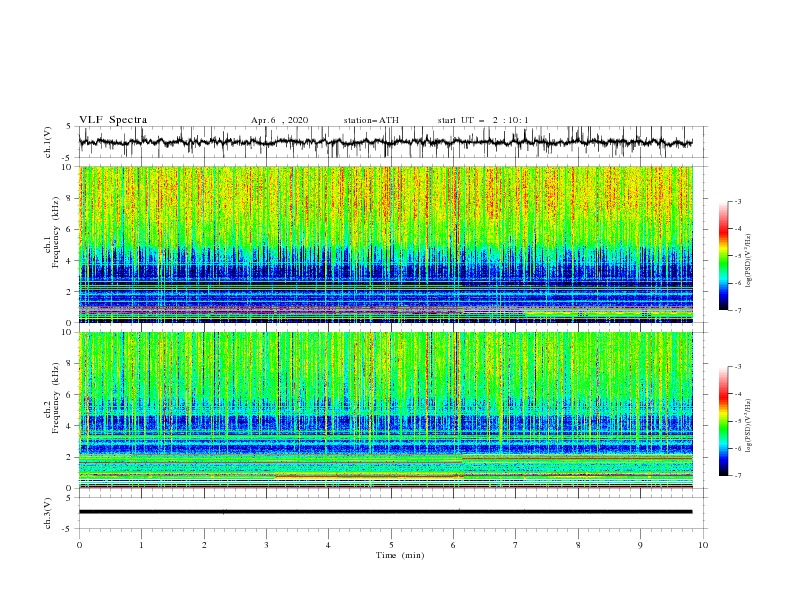
Task: Click the ch.1 PSD color scale bar
Action: (723, 256)
